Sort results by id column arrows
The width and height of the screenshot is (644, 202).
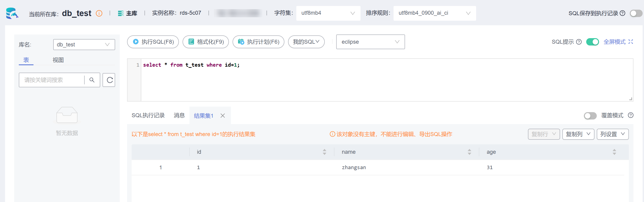(324, 152)
